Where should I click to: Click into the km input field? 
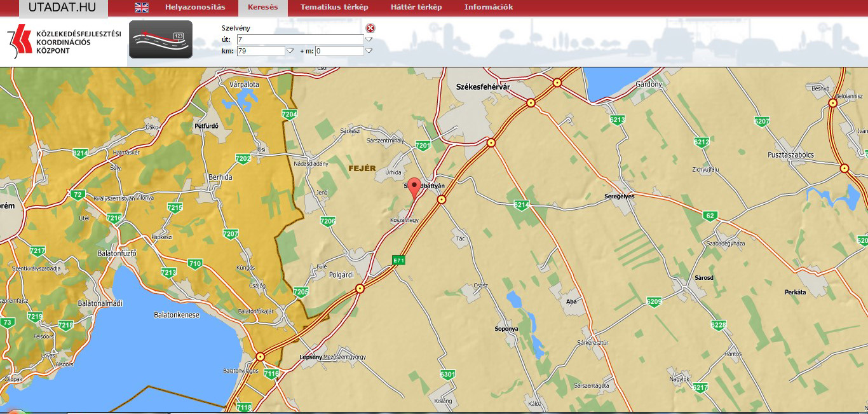[261, 51]
